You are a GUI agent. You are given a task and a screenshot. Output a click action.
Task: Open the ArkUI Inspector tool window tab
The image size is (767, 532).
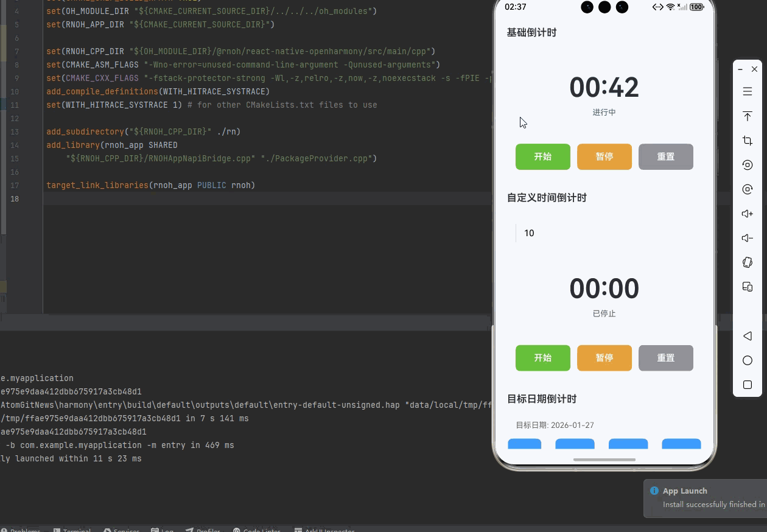pyautogui.click(x=324, y=530)
